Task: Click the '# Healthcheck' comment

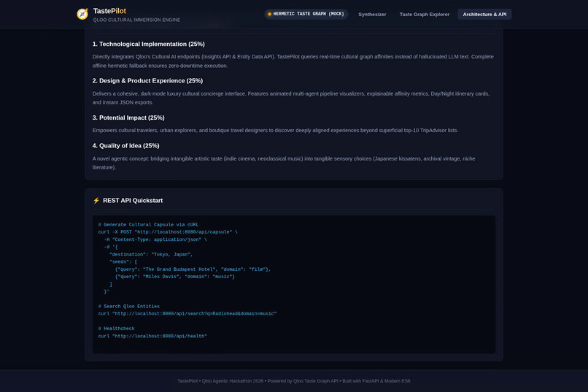Action: tap(116, 328)
